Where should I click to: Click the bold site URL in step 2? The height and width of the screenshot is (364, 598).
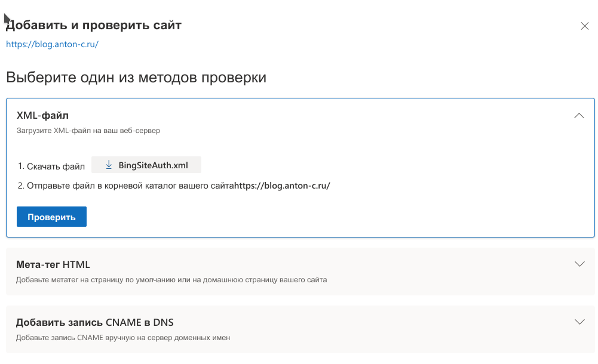tap(282, 186)
